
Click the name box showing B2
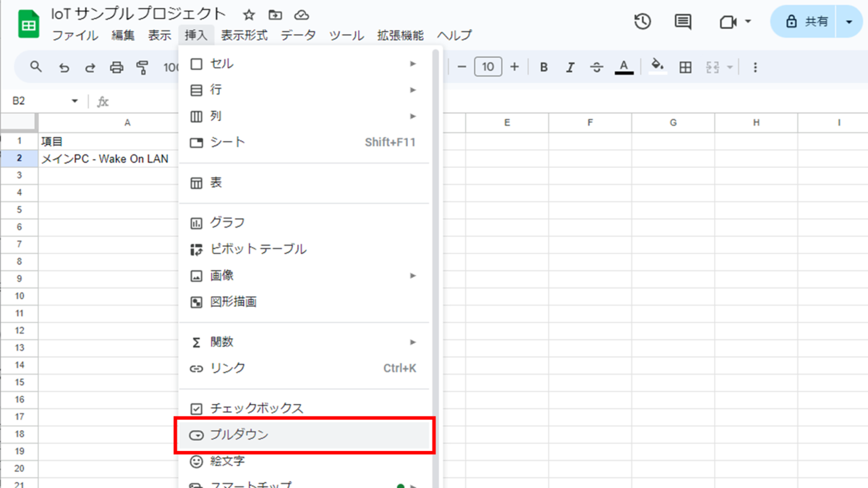point(38,101)
